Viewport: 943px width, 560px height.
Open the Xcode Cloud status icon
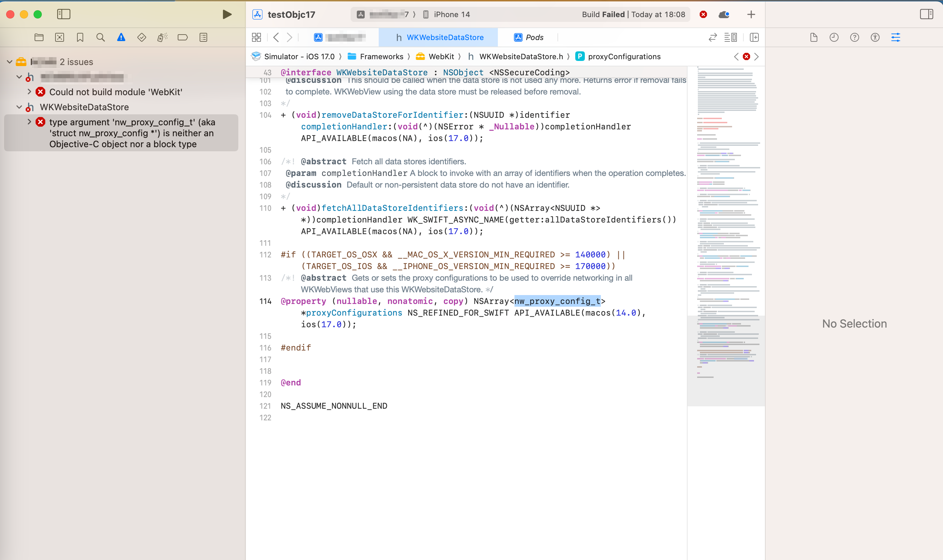[724, 14]
